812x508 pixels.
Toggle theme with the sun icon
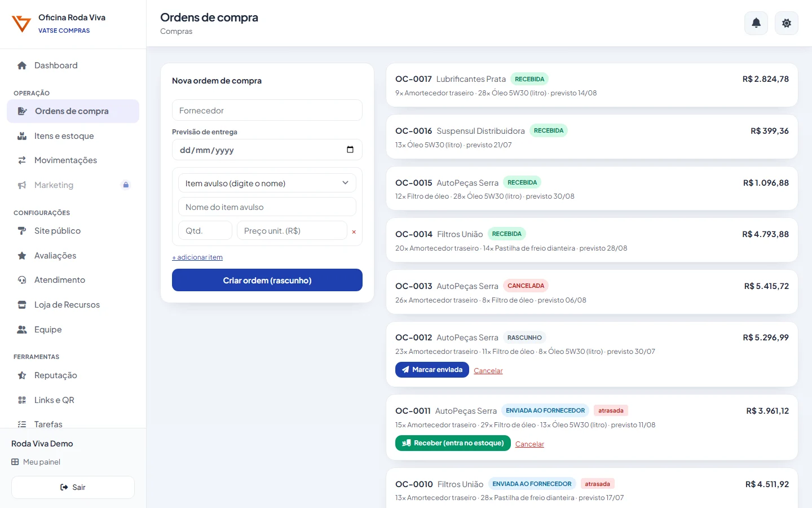point(786,23)
